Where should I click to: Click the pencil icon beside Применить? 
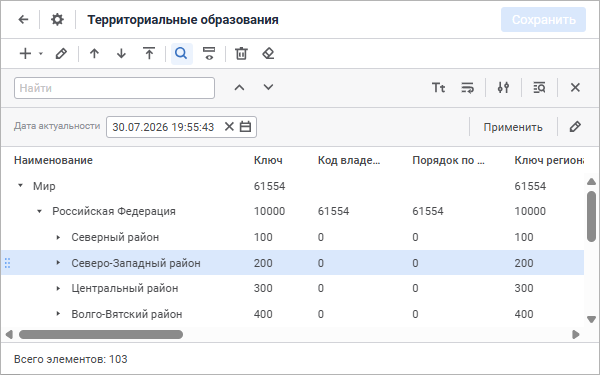(x=575, y=127)
